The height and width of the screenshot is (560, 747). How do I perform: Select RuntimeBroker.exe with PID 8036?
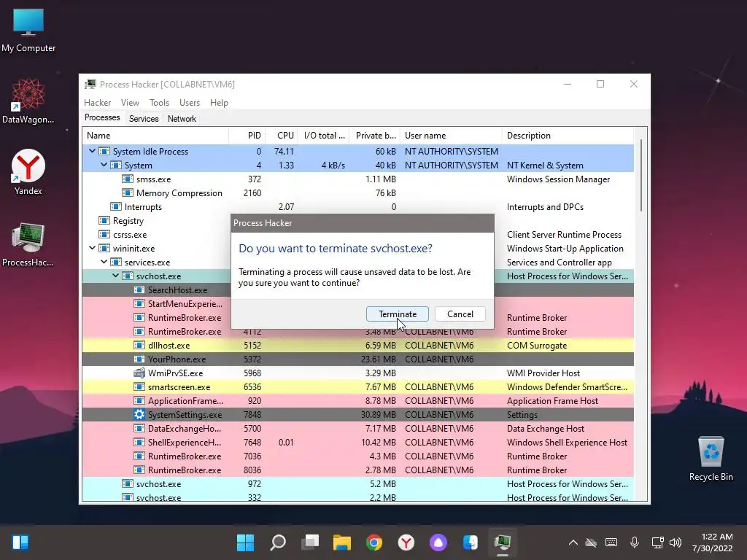[x=357, y=470]
